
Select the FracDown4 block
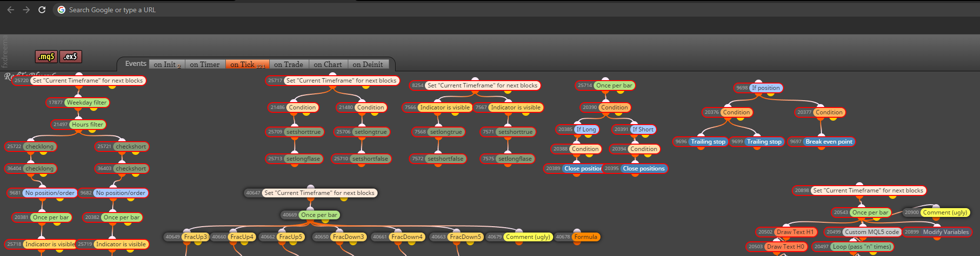398,237
